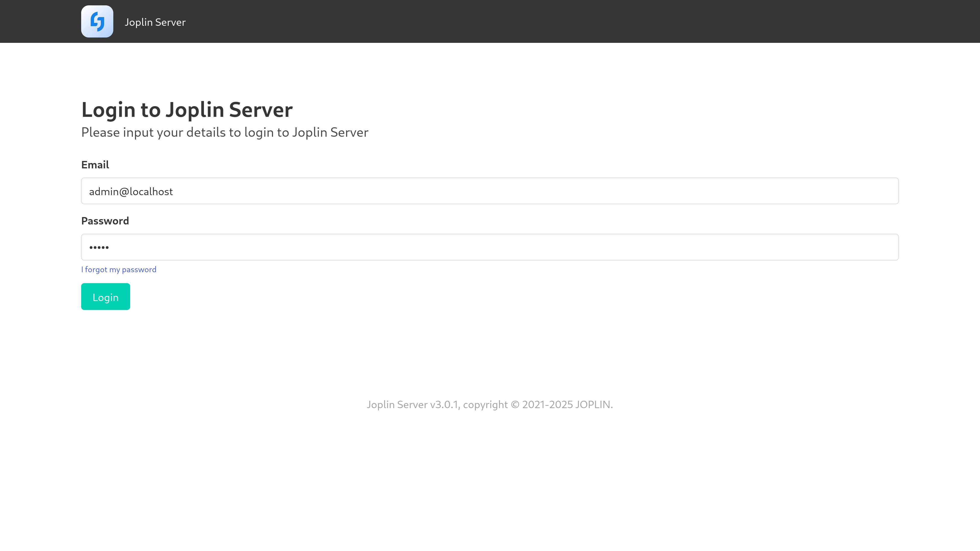The image size is (980, 551).
Task: Submit credentials via the green Login button
Action: pyautogui.click(x=105, y=297)
